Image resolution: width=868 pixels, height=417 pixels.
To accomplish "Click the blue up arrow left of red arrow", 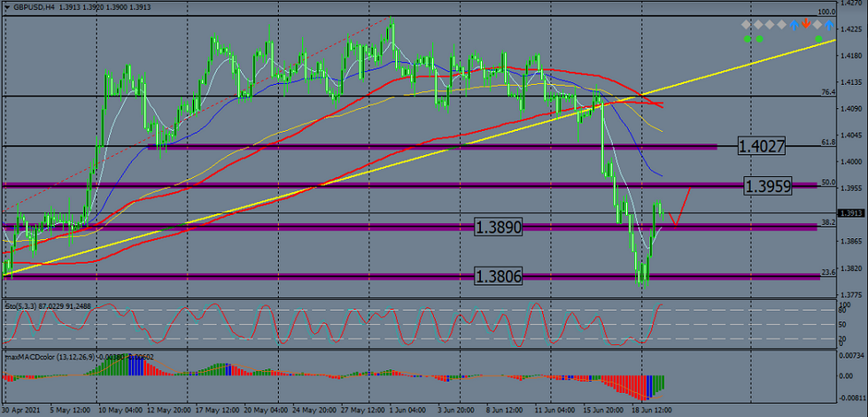I will pyautogui.click(x=793, y=24).
